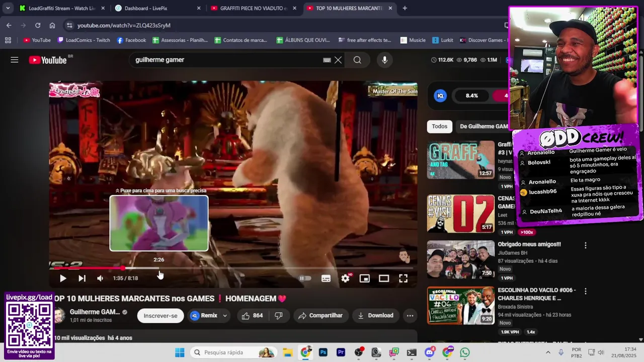Screen dimensions: 644x362
Task: Open the YouTube guide hamburger menu
Action: (15, 60)
